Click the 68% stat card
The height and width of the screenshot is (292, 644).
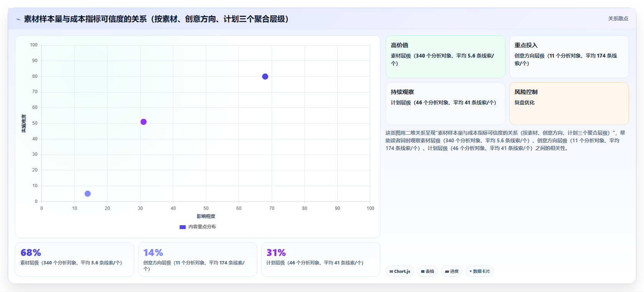coord(74,259)
